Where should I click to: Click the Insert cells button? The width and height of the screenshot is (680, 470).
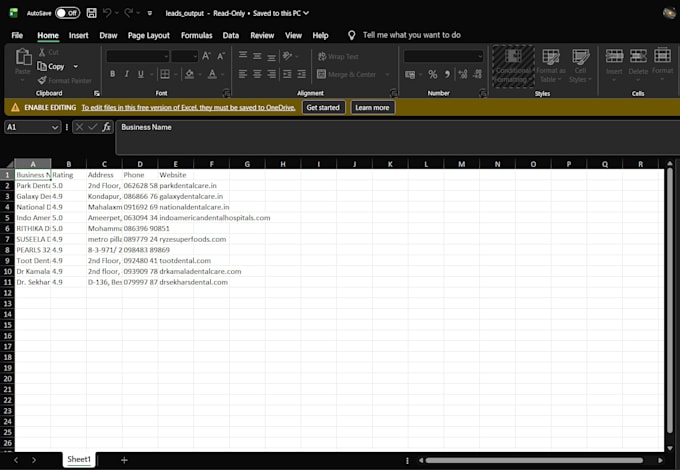click(x=614, y=65)
